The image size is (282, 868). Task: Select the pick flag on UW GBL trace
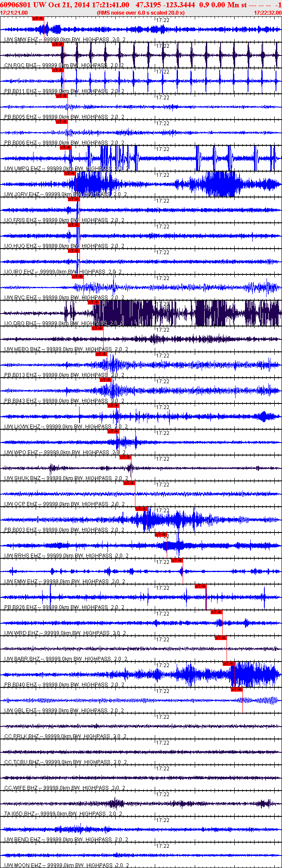(237, 689)
